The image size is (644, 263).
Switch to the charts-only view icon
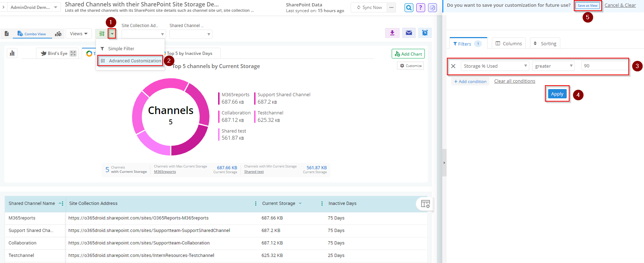pos(58,34)
